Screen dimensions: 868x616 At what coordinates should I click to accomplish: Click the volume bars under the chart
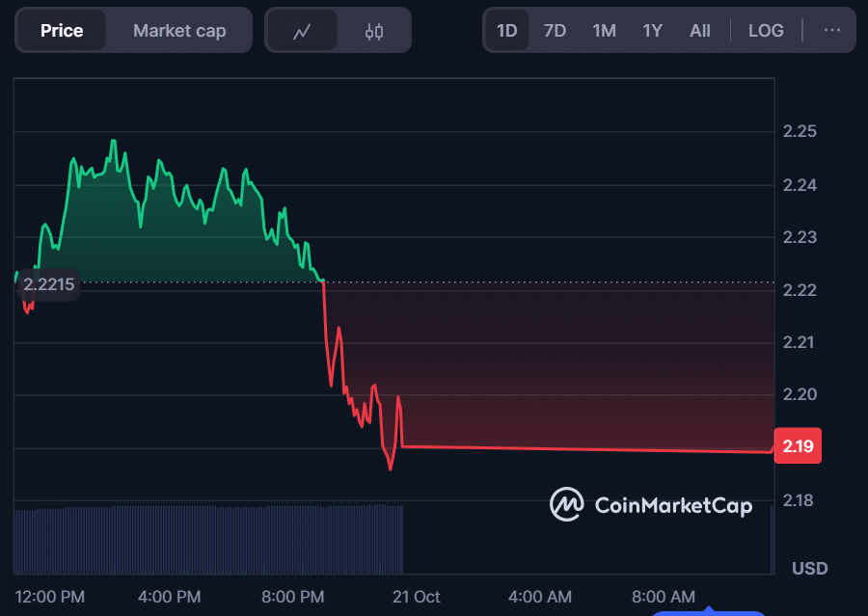coord(208,538)
